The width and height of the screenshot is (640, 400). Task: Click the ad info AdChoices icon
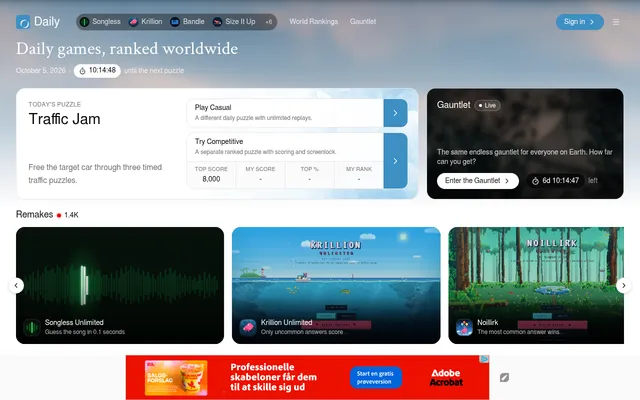click(484, 359)
